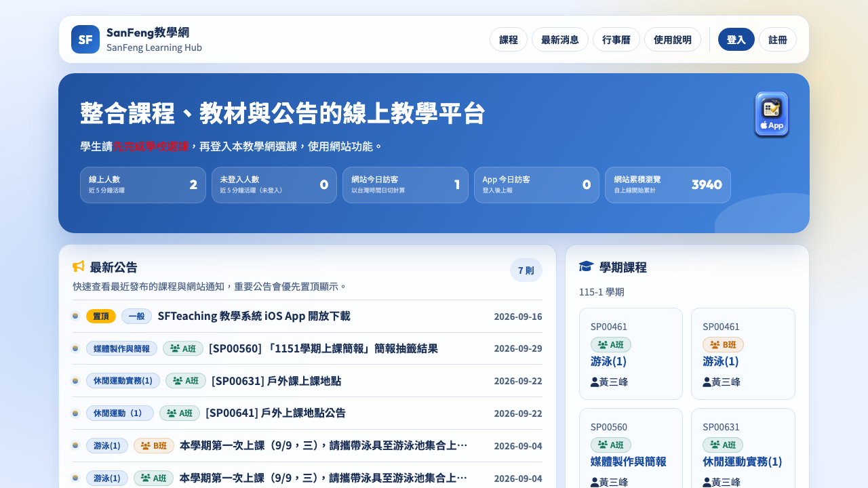Image resolution: width=868 pixels, height=488 pixels.
Task: Open the SP00631 戶外課上課地點 announcement
Action: (x=276, y=381)
